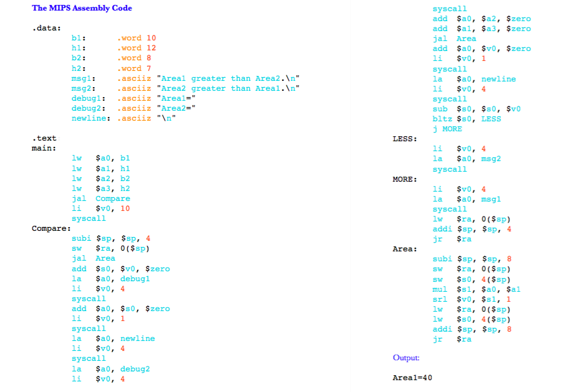Screen dimensions: 588x392
Task: Click the "srl $v0, $s1, 1" instruction
Action: click(x=472, y=299)
